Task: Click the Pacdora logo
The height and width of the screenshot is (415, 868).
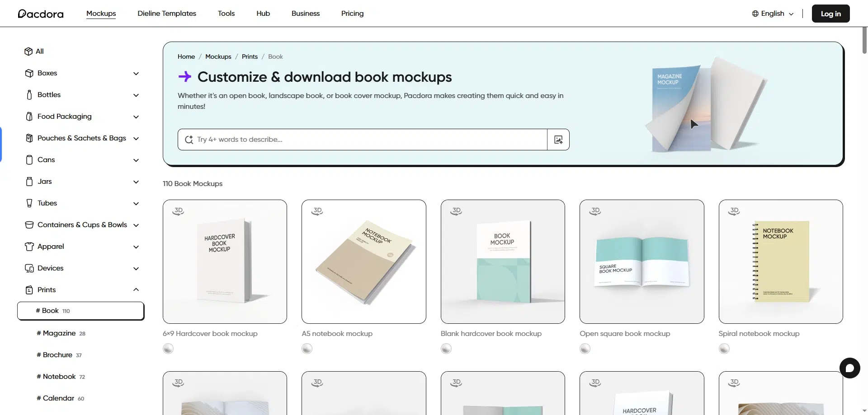Action: click(x=41, y=14)
